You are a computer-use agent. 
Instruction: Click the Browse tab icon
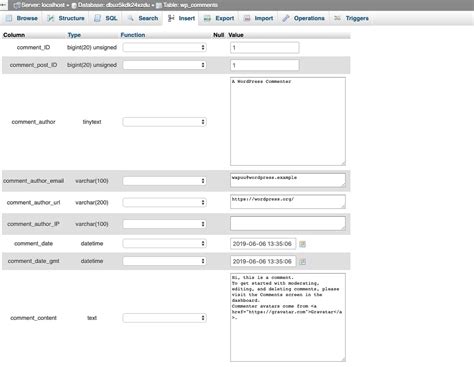pos(9,18)
